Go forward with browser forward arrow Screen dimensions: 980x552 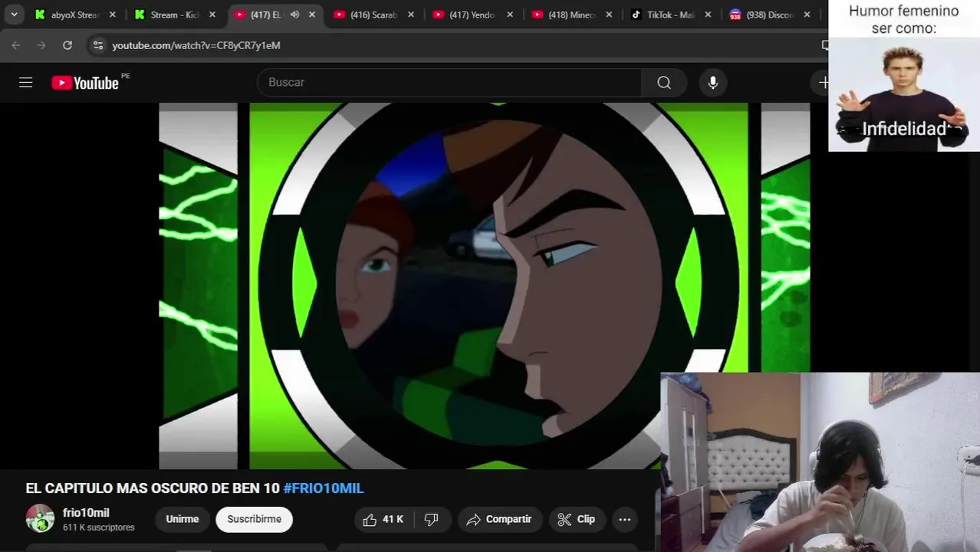(41, 45)
